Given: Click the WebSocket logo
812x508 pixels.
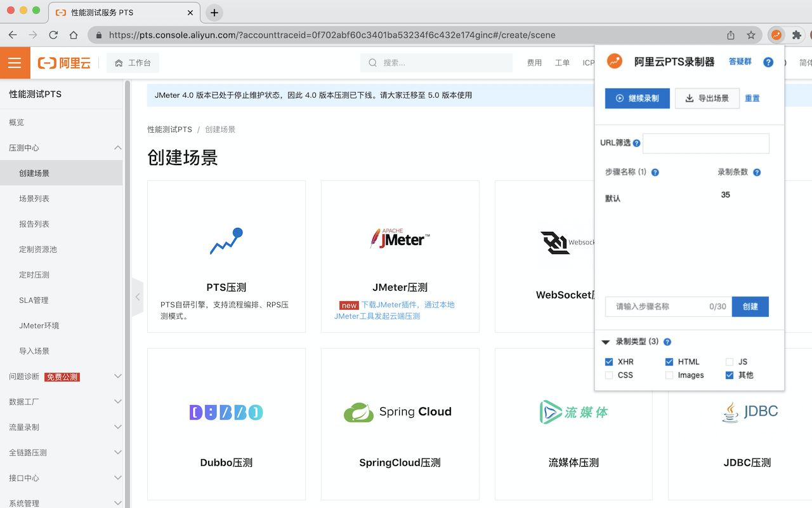Looking at the screenshot, I should (567, 243).
